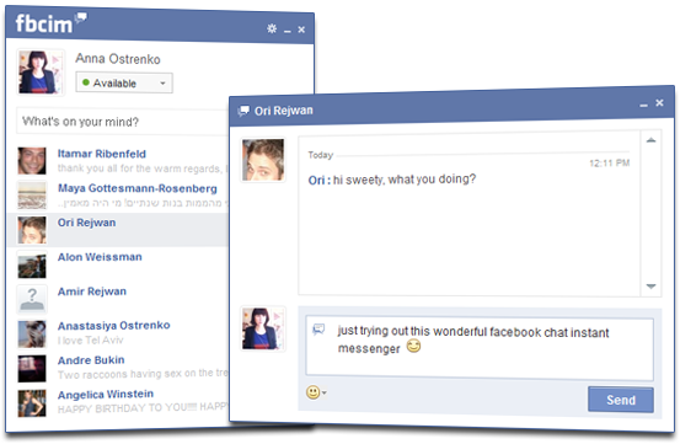Open the Available status dropdown
Viewport: 680px width, 444px height.
pos(124,83)
